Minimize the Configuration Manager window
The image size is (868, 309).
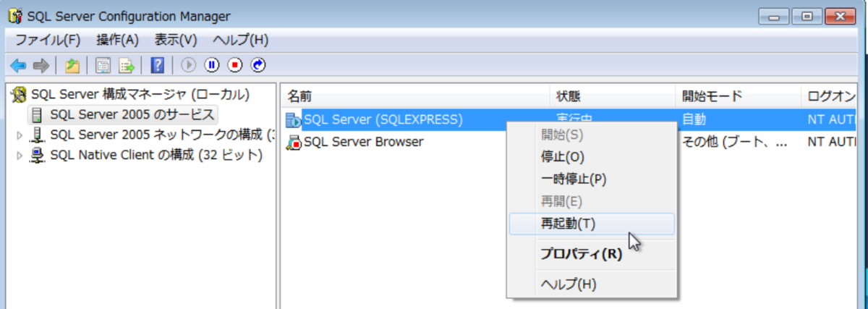[773, 16]
